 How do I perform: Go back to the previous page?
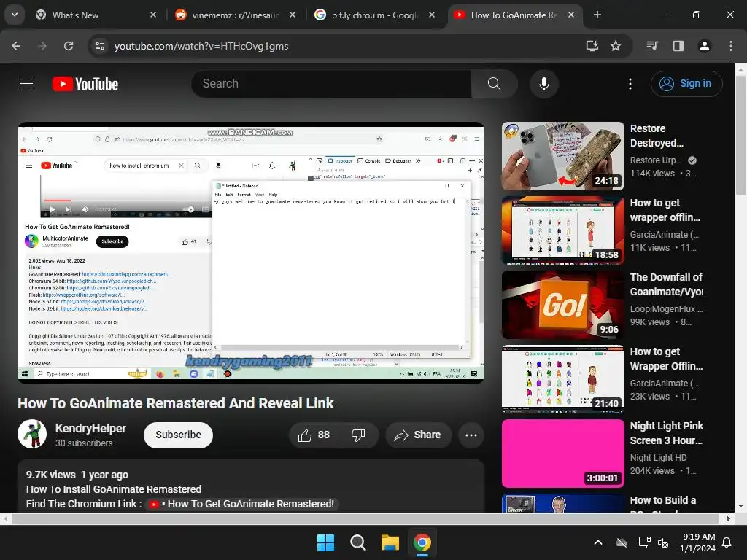pyautogui.click(x=16, y=46)
